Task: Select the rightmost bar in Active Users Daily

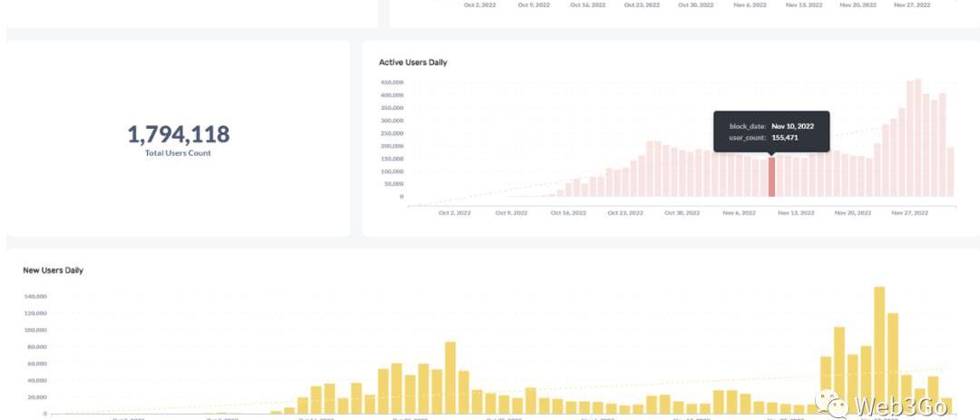Action: 950,172
